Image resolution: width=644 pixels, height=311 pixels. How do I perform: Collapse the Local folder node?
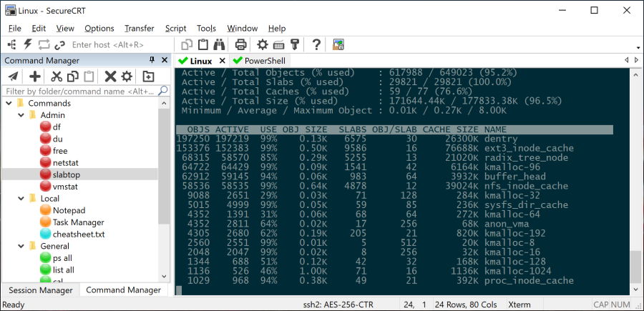pyautogui.click(x=19, y=199)
